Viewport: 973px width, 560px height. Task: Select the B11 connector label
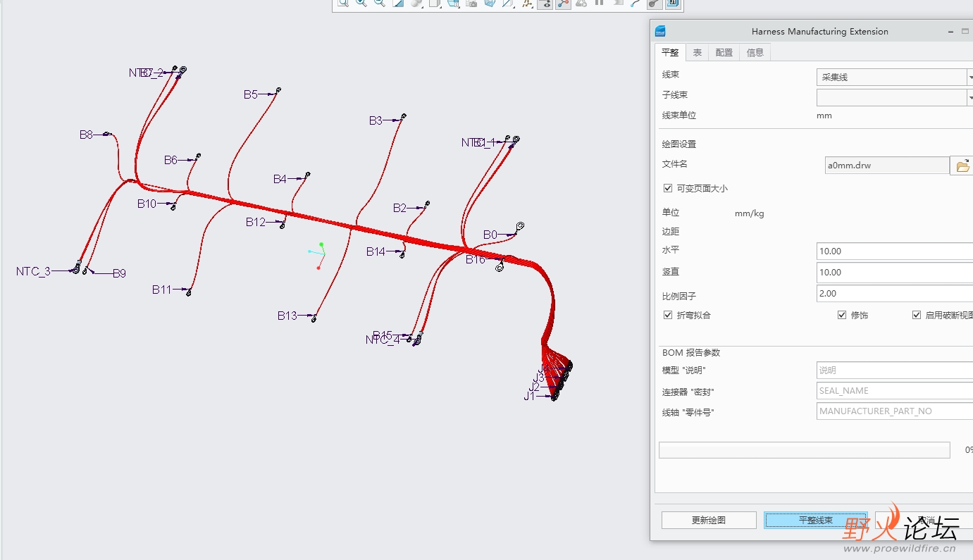(161, 290)
